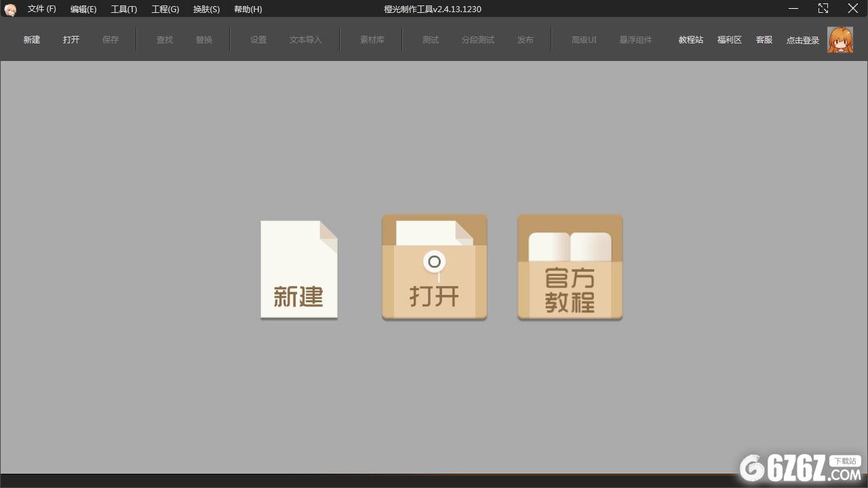Select 设置 in the toolbar
The width and height of the screenshot is (868, 488).
pos(258,40)
